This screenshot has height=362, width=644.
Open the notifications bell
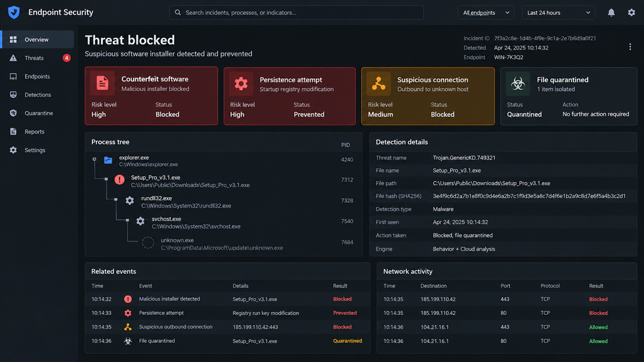611,12
